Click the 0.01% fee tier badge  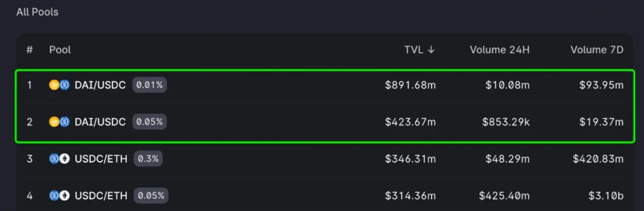149,85
